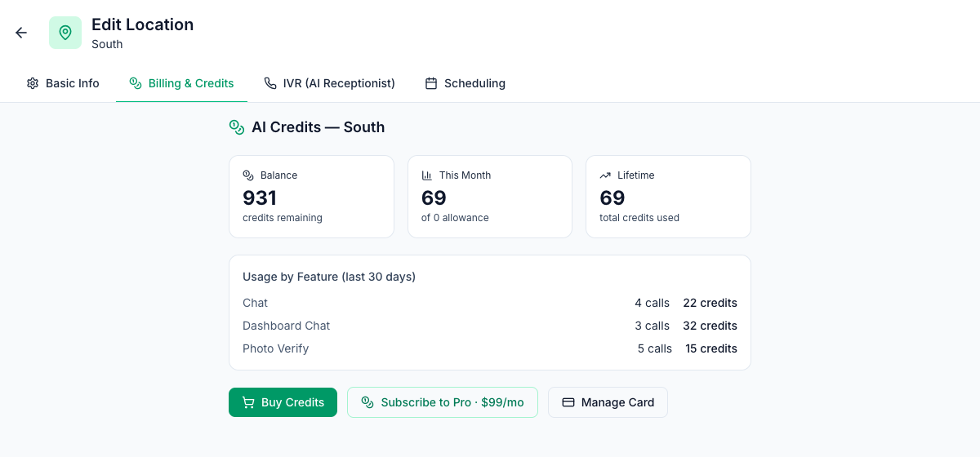Subscribe to Pro for $99/mo

443,402
